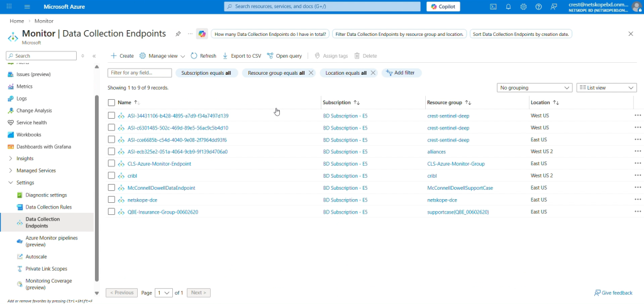Viewport: 644px width, 304px height.
Task: Click the Monitor breadcrumb
Action: click(44, 21)
